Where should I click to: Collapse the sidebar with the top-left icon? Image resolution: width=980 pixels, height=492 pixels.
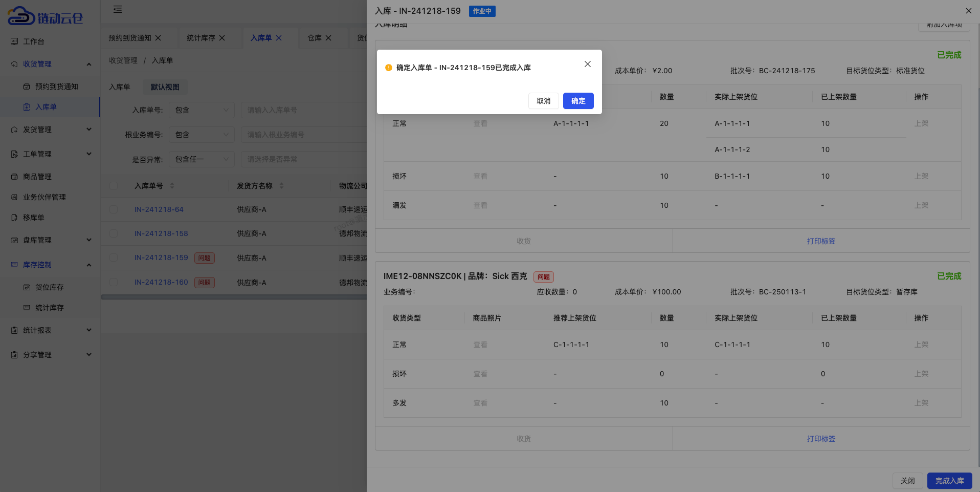(118, 10)
